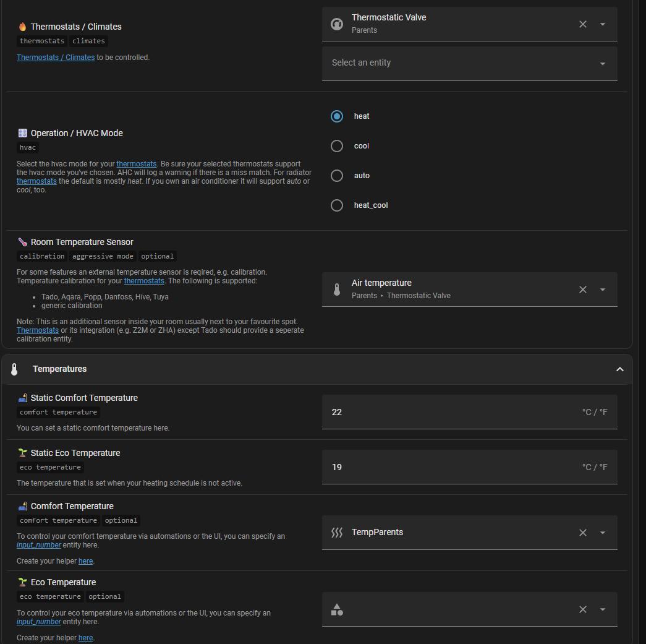
Task: Clear the TempParents comfort temperature entity
Action: 582,533
